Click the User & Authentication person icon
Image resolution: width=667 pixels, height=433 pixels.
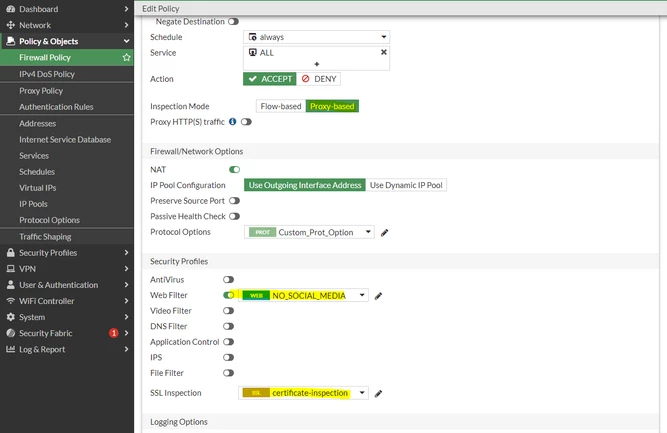11,285
